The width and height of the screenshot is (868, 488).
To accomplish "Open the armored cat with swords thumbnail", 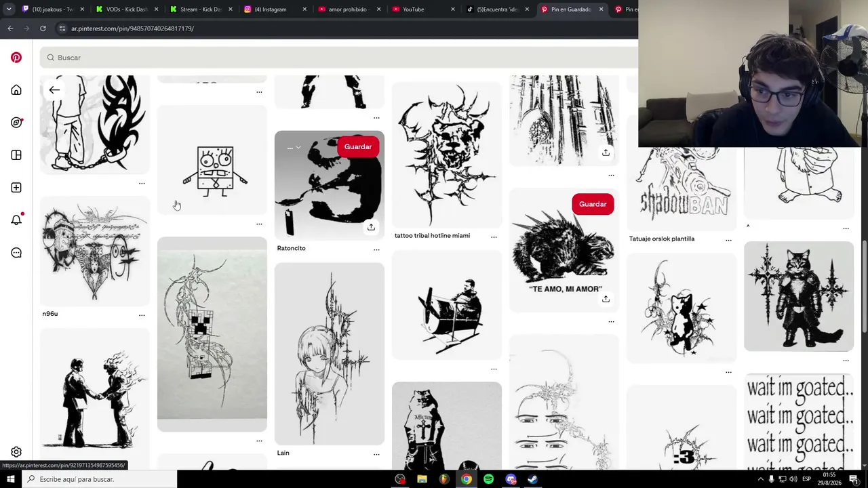I will (x=799, y=297).
